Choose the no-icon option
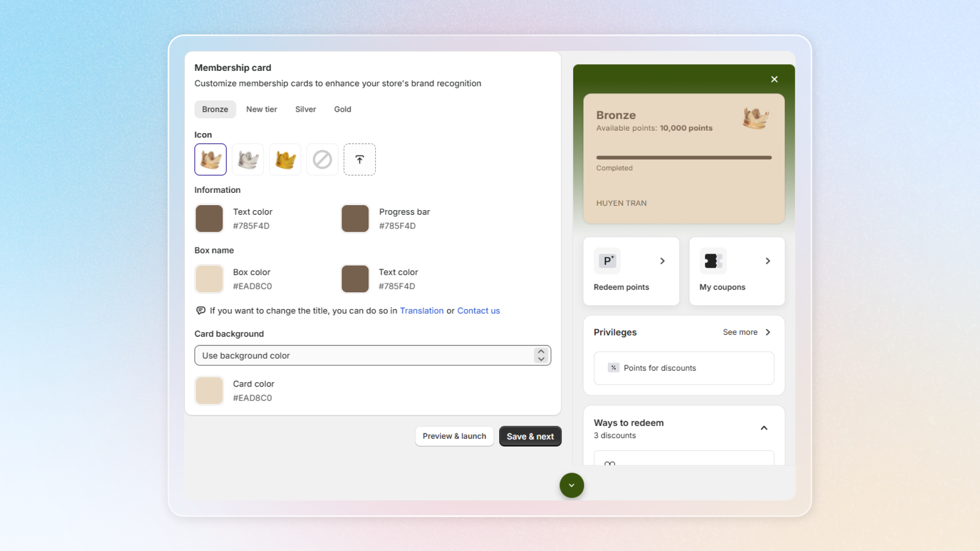The image size is (980, 551). [322, 160]
